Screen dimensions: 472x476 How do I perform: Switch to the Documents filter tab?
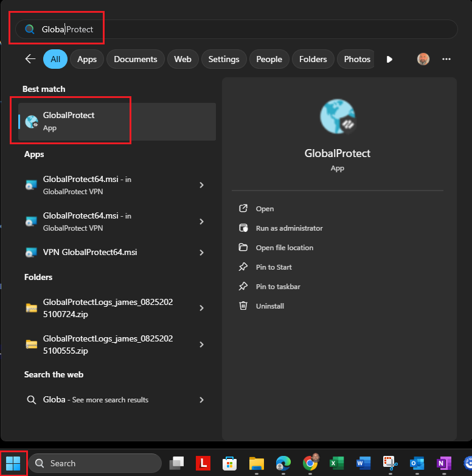pyautogui.click(x=135, y=59)
